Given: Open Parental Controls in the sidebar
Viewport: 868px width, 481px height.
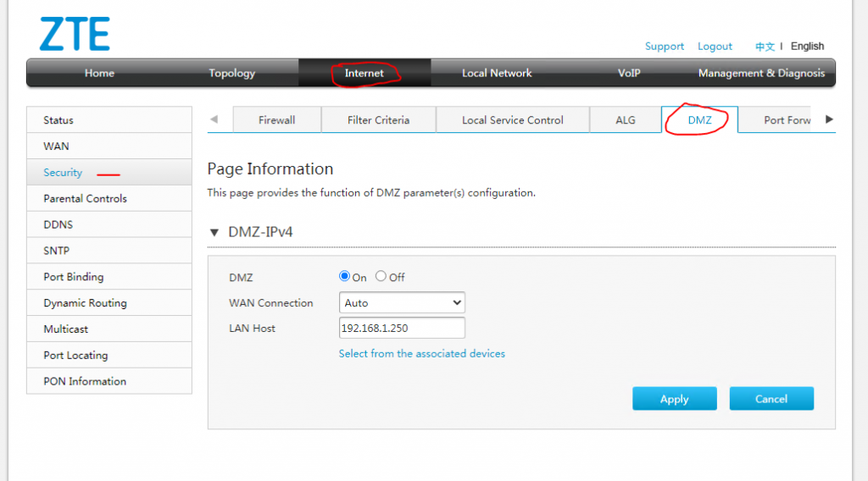Looking at the screenshot, I should (85, 198).
